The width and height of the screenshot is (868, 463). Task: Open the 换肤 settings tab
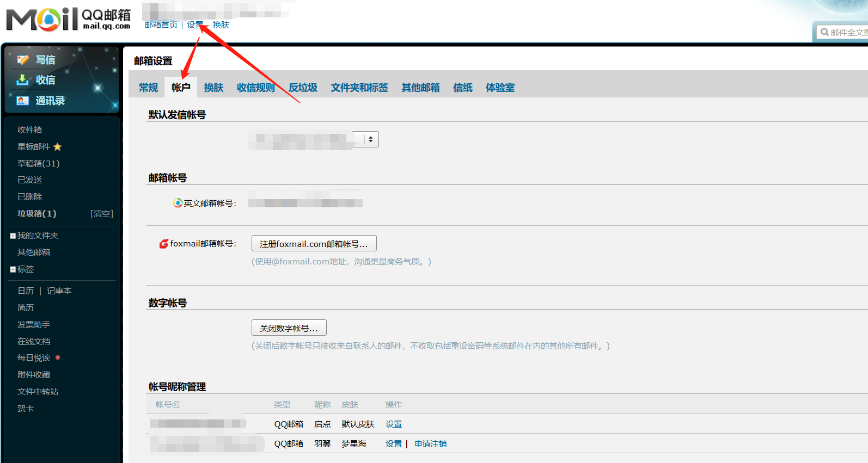213,88
